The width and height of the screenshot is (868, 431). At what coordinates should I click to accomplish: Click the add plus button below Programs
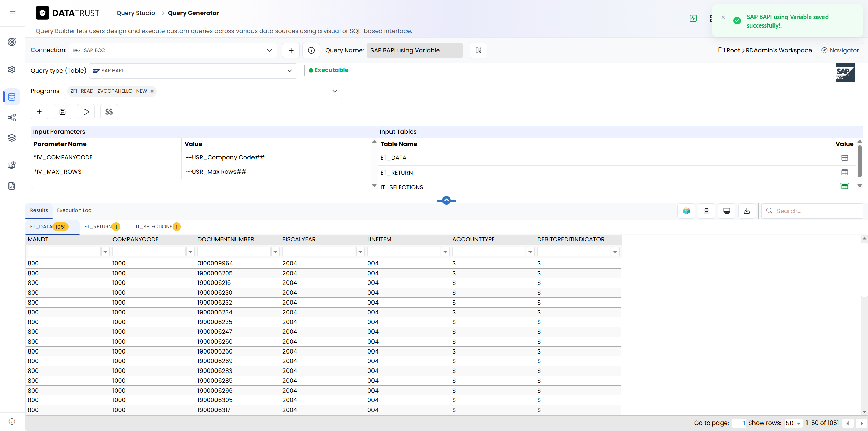click(39, 112)
